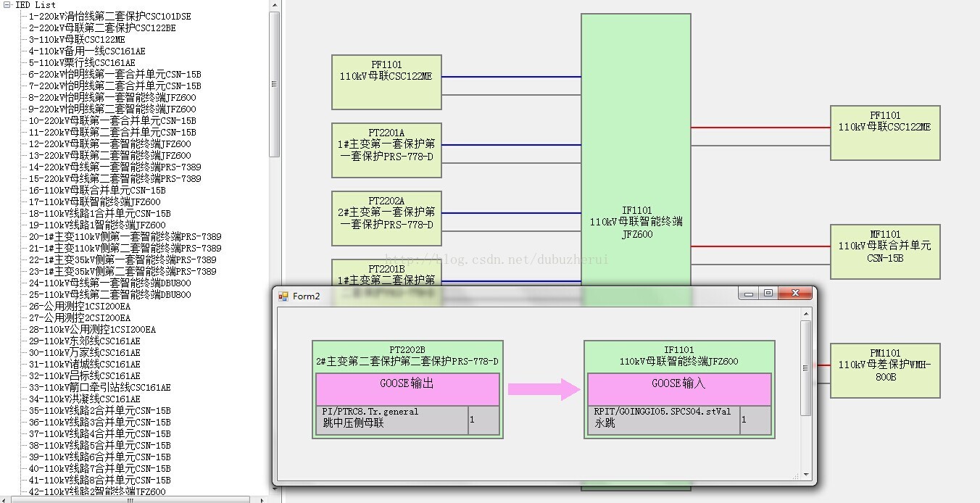The image size is (980, 503).
Task: Click the PF1101 block on the diagram's right side
Action: coord(885,133)
